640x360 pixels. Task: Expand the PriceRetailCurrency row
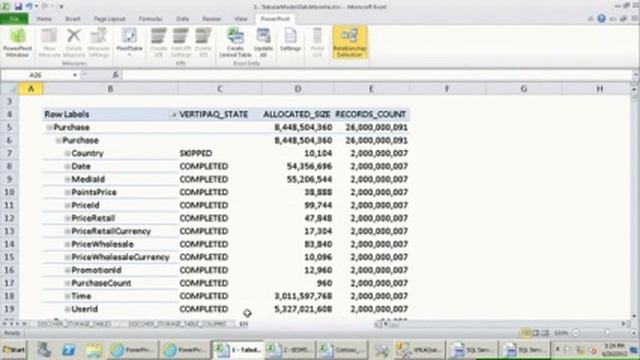click(67, 231)
